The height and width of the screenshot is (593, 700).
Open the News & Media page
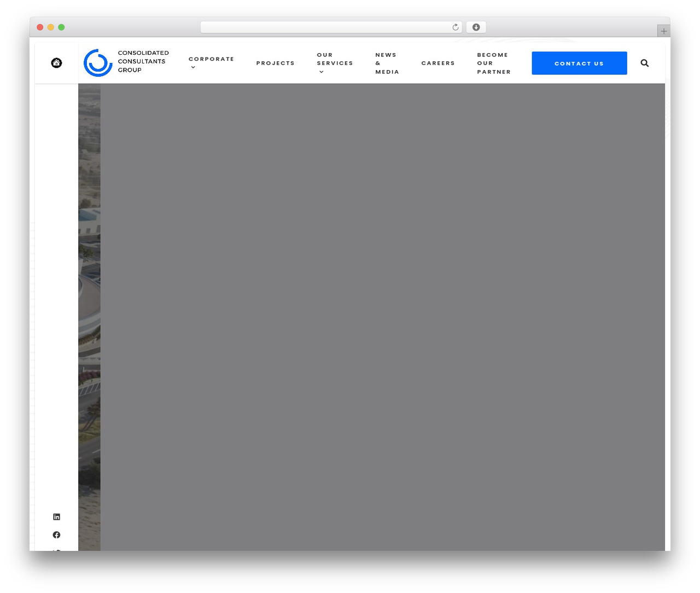click(x=387, y=63)
